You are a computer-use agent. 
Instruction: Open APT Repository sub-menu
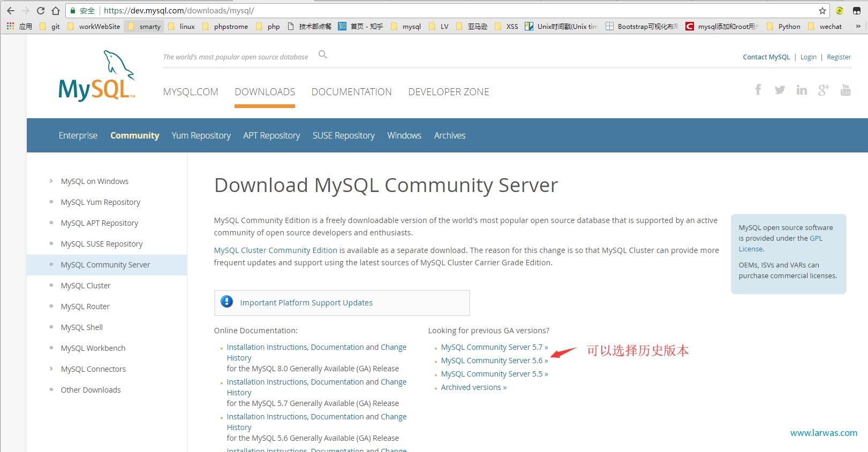click(x=271, y=135)
